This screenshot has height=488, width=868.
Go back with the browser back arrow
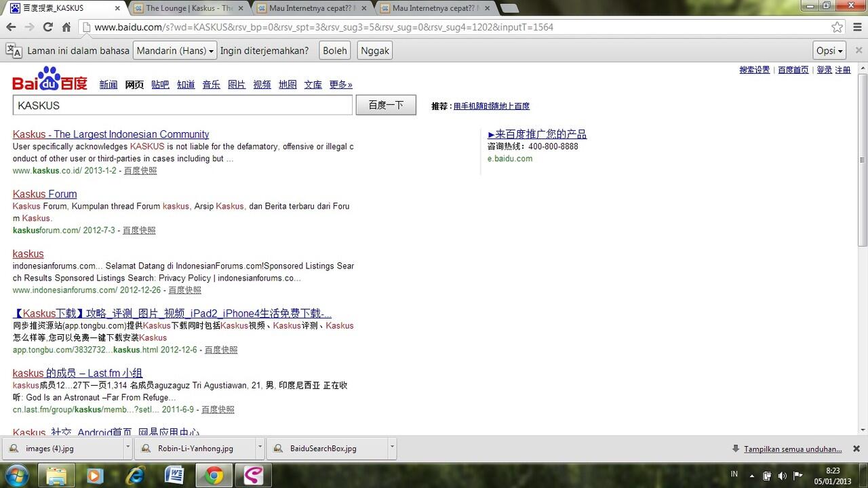pyautogui.click(x=11, y=27)
